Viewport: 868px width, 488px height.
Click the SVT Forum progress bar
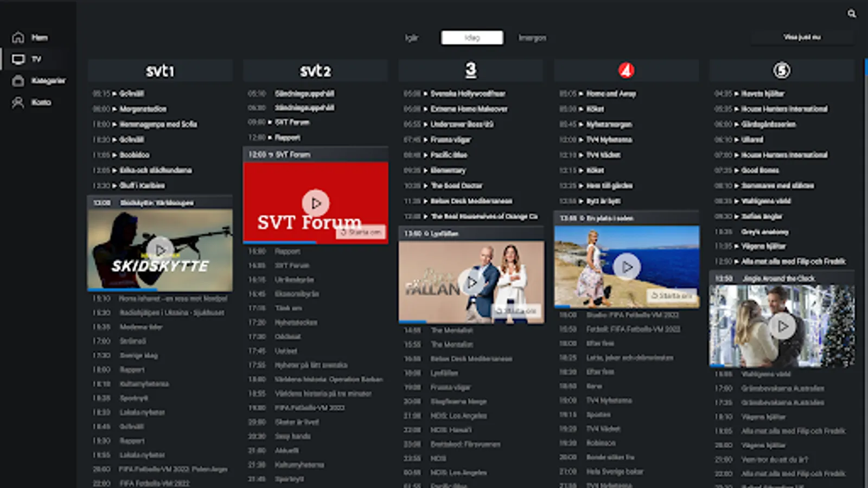315,242
